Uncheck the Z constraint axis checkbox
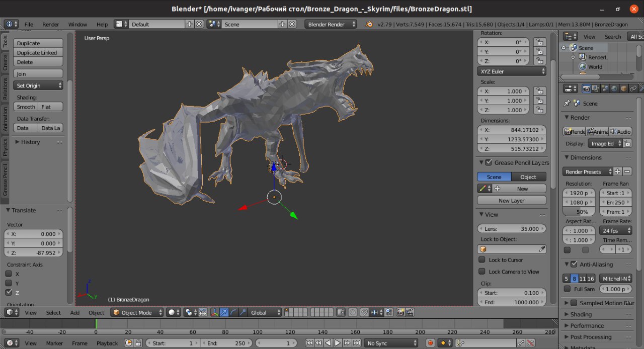 (x=9, y=292)
